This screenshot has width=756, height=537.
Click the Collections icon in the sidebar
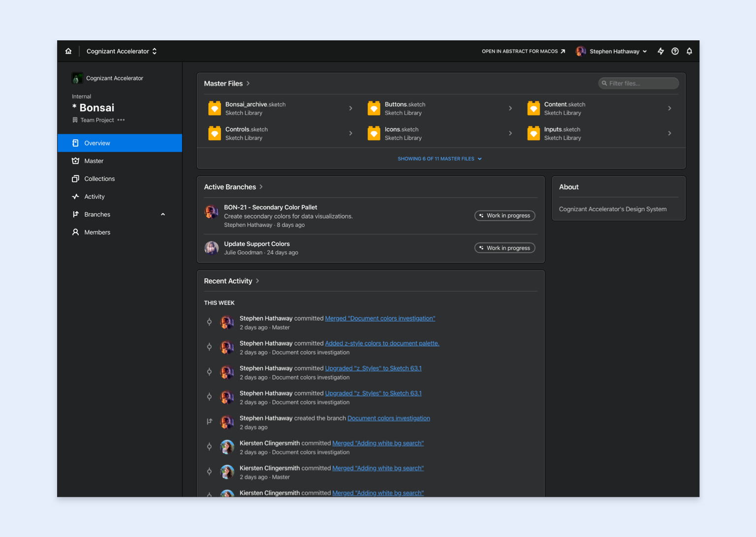[x=75, y=179]
